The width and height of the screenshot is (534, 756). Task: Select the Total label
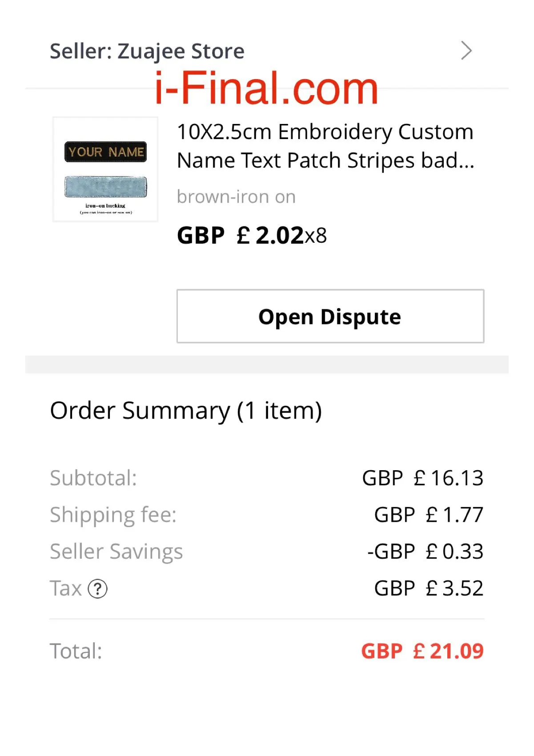click(x=76, y=652)
